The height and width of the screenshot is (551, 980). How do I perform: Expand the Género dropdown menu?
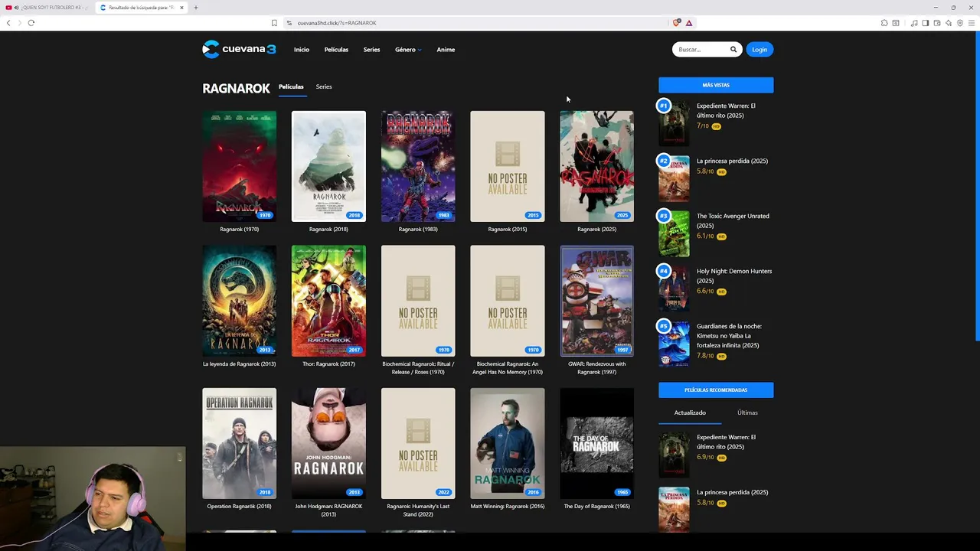pos(407,50)
